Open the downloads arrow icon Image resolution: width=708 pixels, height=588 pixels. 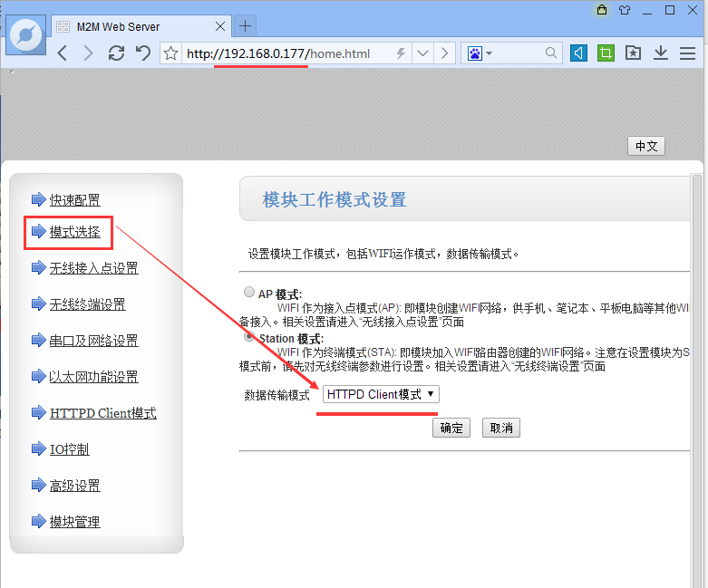(661, 53)
